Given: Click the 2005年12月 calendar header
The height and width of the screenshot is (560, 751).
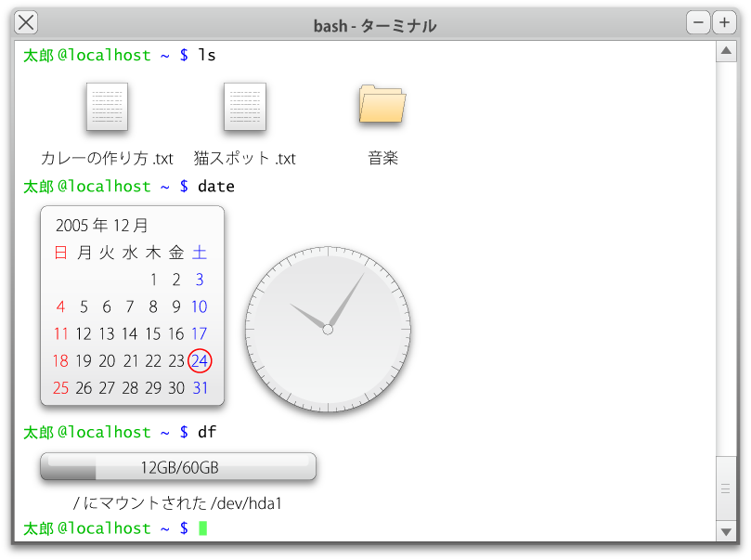Looking at the screenshot, I should coord(102,226).
